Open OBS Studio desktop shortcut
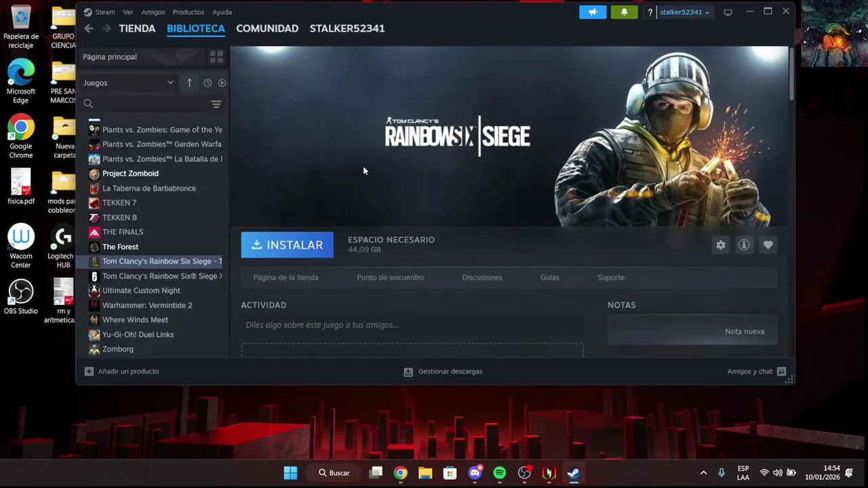This screenshot has width=868, height=488. (21, 297)
